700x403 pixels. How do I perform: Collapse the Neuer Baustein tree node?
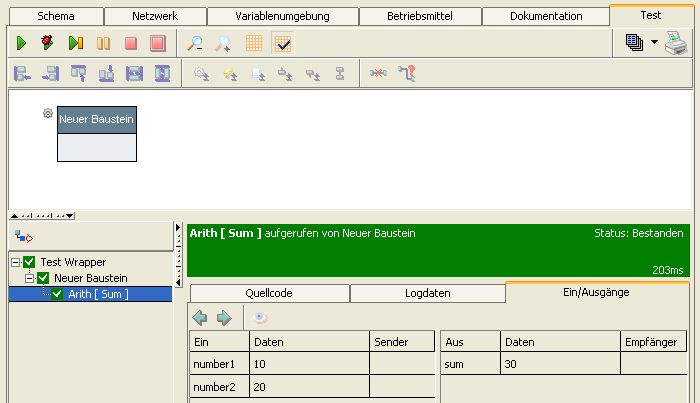pos(29,278)
